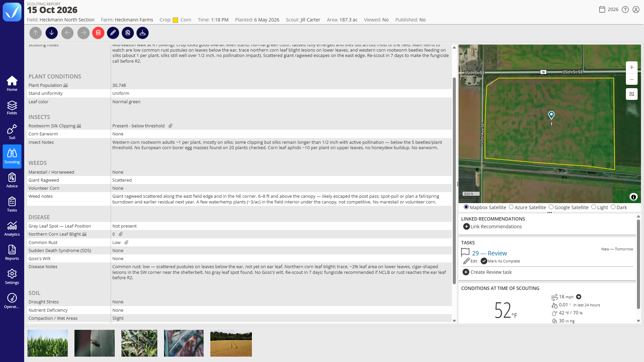The image size is (644, 362).
Task: Open Analytics in the sidebar
Action: [12, 229]
